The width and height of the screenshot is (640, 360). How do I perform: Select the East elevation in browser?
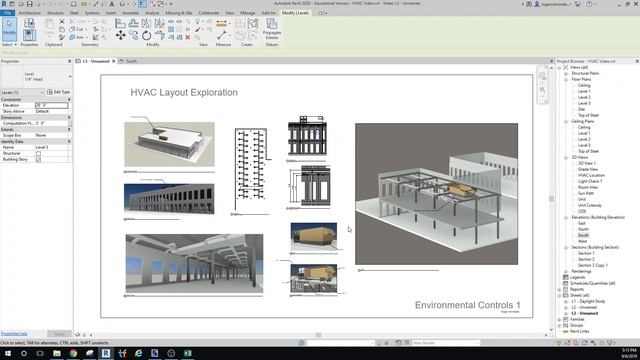(582, 223)
